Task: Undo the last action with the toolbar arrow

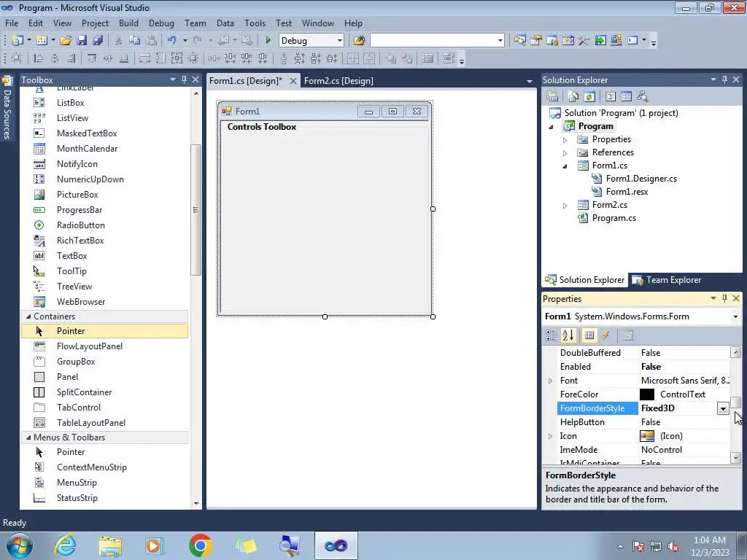Action: coord(172,41)
